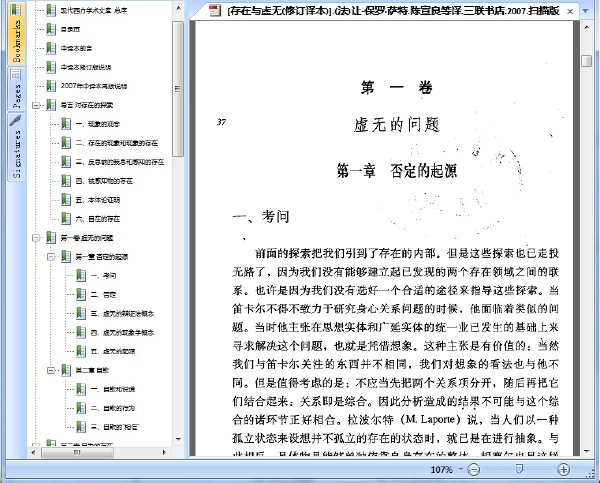
Task: Collapse the 导言 对存在的探索 bookmark branch
Action: pos(36,105)
